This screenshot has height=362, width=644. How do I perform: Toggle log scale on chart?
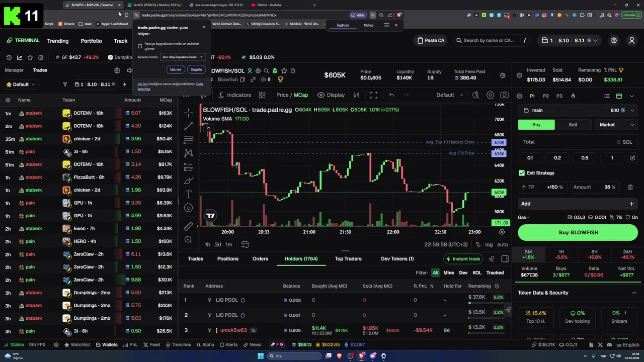(489, 244)
